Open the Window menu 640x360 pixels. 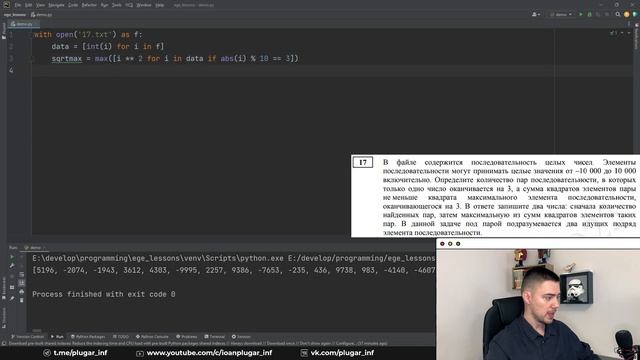click(x=144, y=5)
